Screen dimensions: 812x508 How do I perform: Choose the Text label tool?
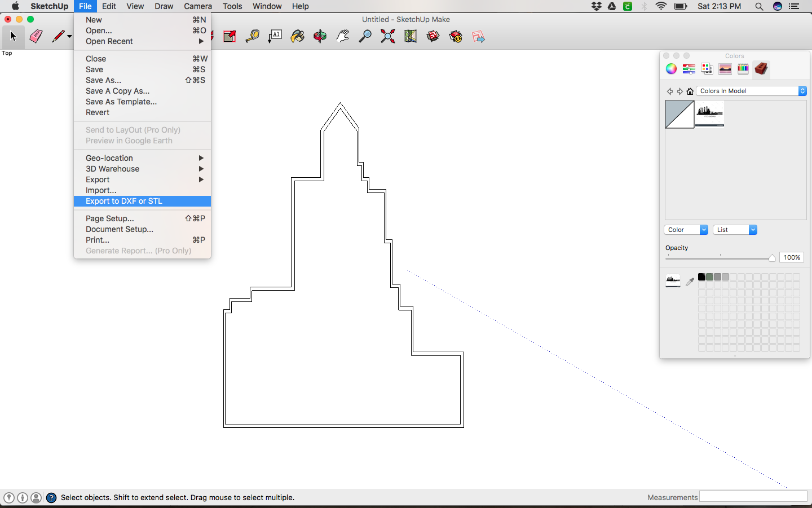click(x=275, y=37)
